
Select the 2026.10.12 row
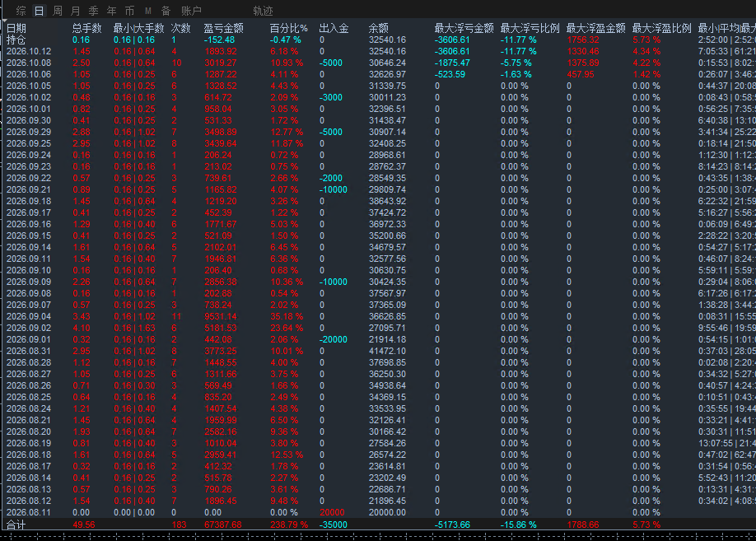pyautogui.click(x=378, y=51)
